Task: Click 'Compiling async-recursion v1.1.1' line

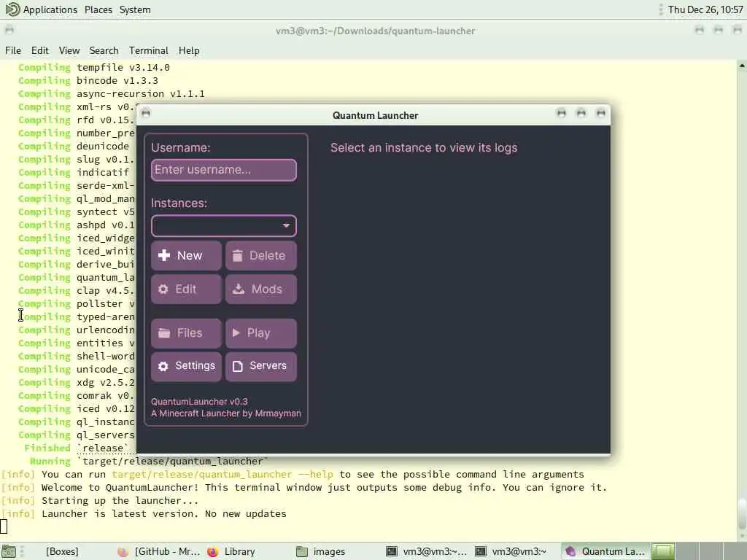Action: [x=112, y=94]
